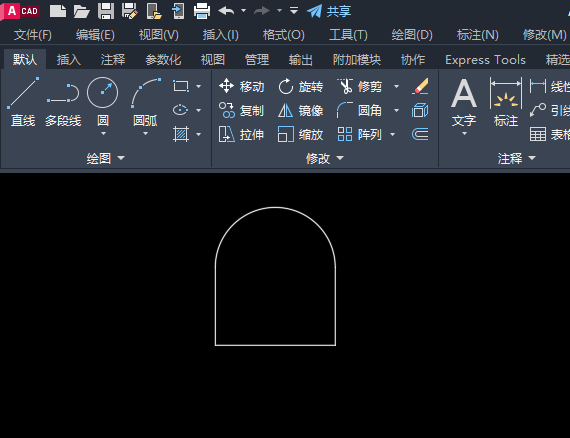Open the ellipse tool dropdown arrow
The width and height of the screenshot is (570, 438).
198,110
